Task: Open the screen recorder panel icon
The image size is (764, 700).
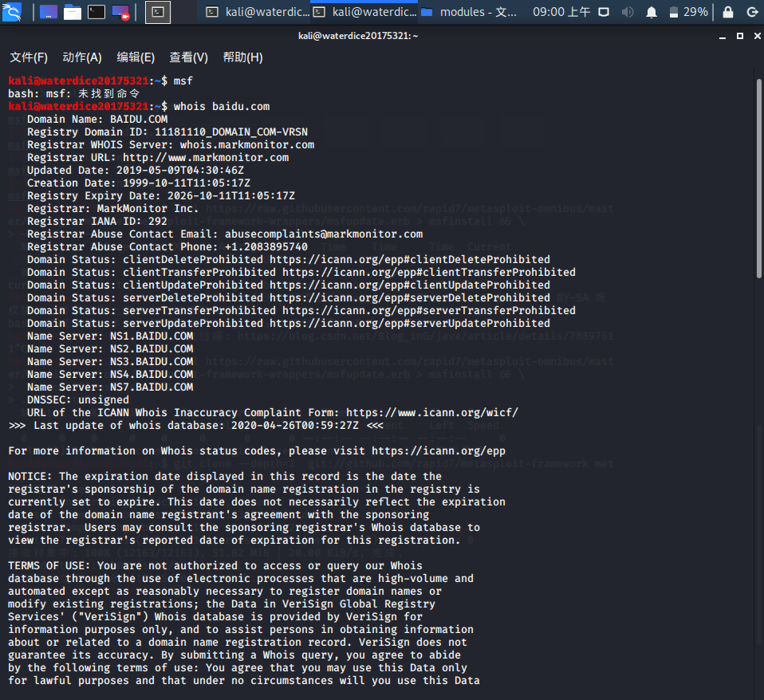Action: 121,12
